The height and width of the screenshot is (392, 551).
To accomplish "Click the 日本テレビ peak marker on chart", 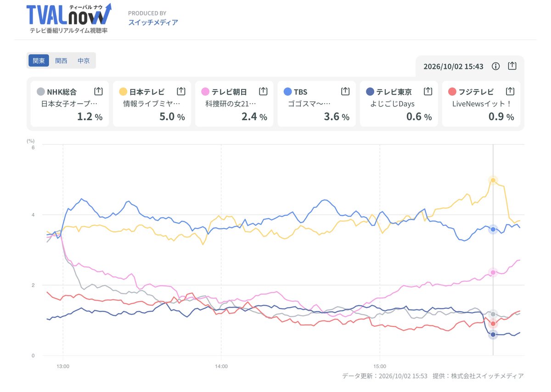I will pyautogui.click(x=493, y=180).
